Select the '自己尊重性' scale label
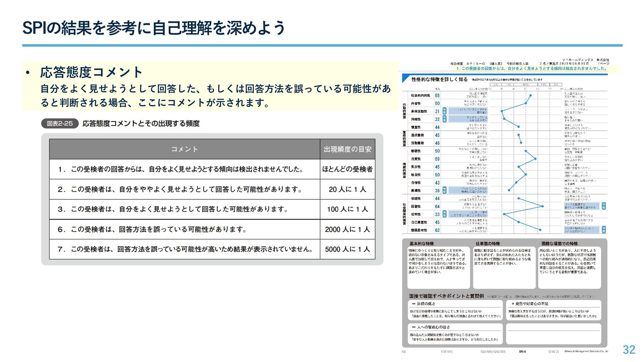The height and width of the screenshot is (362, 644). tap(419, 222)
